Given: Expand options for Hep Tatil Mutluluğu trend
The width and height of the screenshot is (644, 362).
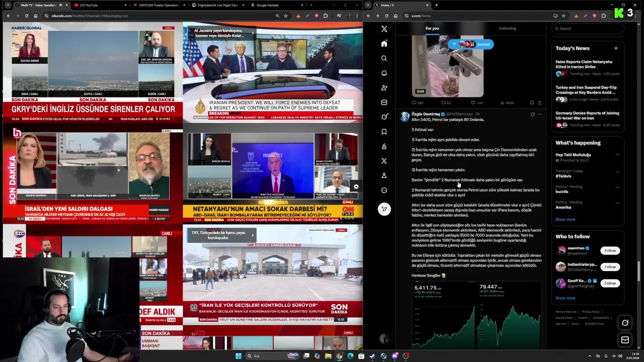Looking at the screenshot, I should [x=617, y=155].
